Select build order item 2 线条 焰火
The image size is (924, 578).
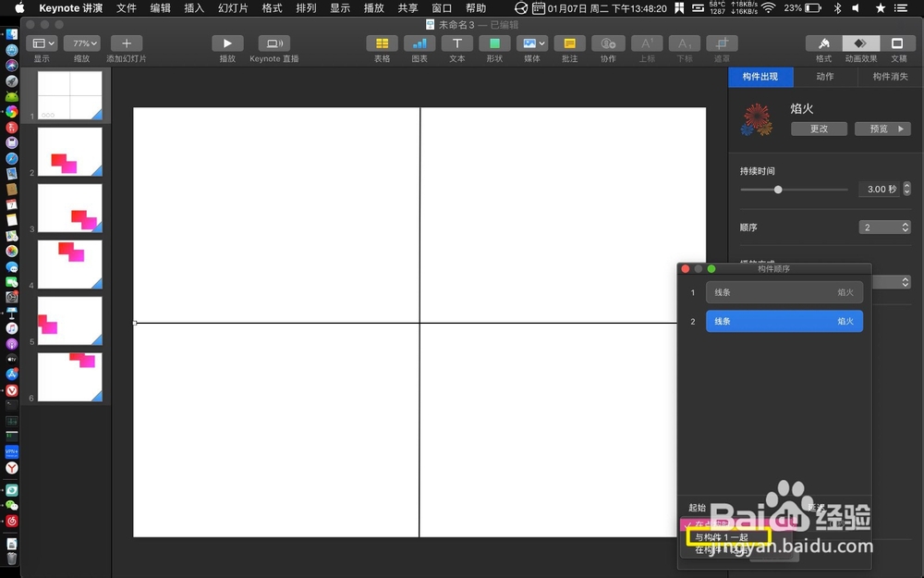[x=784, y=321]
